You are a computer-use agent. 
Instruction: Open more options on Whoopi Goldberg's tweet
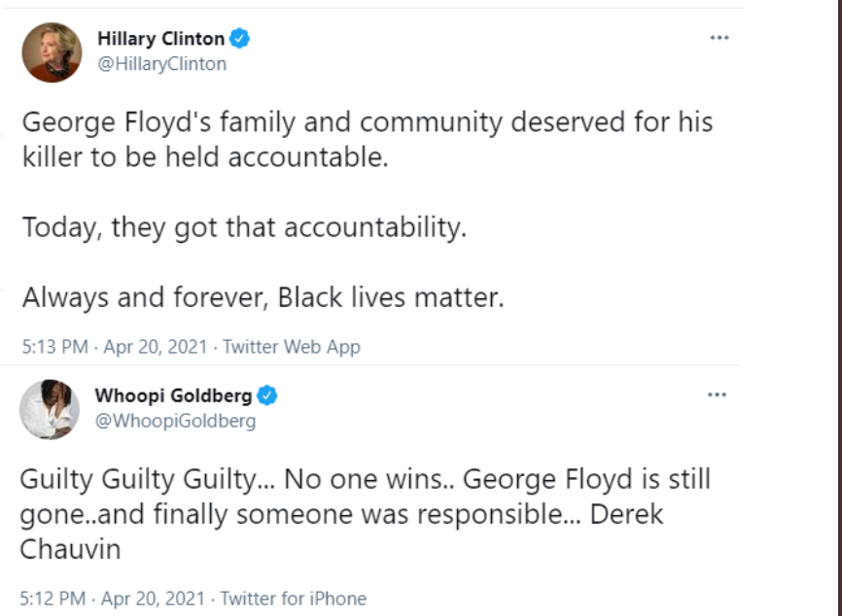click(717, 394)
